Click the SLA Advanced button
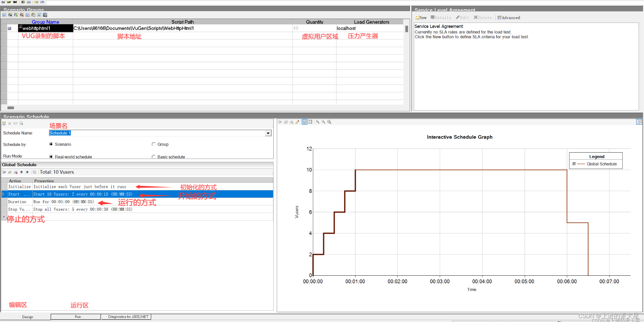The height and width of the screenshot is (322, 644). click(x=509, y=18)
